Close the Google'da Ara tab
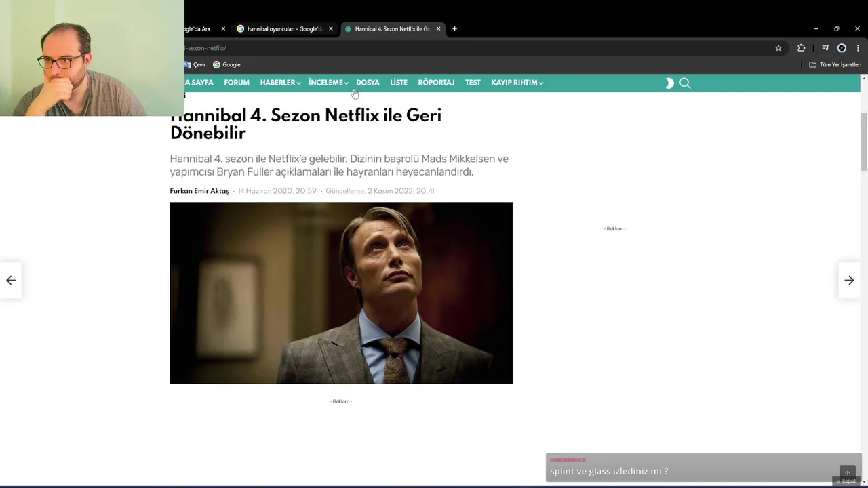 pyautogui.click(x=223, y=28)
